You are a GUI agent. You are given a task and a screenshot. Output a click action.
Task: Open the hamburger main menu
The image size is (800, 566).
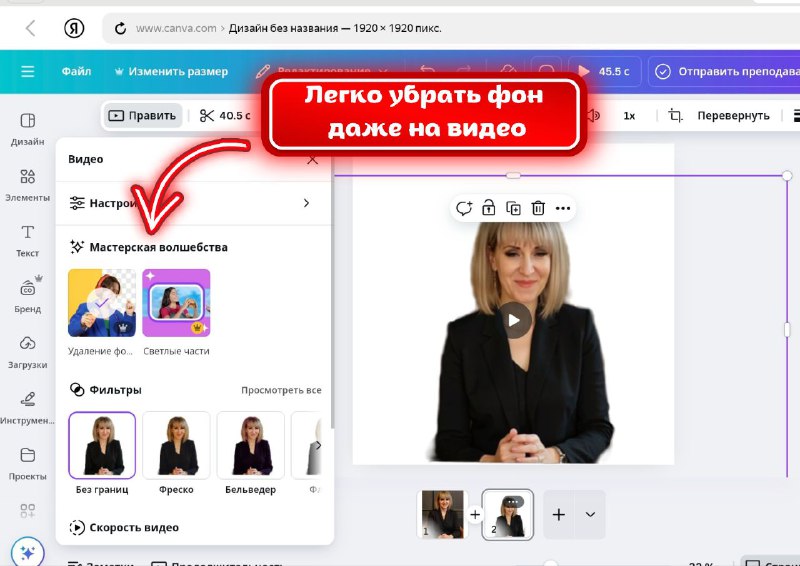(28, 71)
